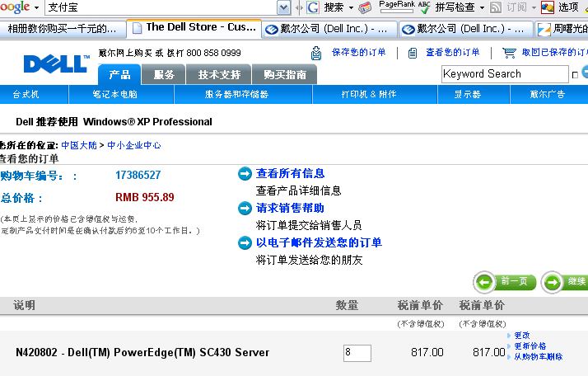Switch to second 戴尔公司 (Dell Inc.) tab
Viewport: 588px width, 376px height.
click(x=466, y=29)
